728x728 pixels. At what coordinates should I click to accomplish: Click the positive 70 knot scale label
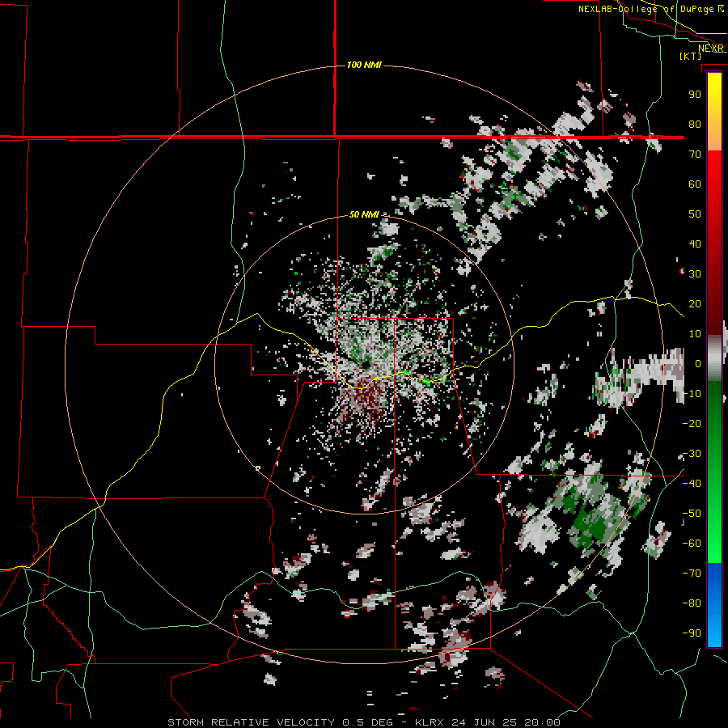point(695,154)
